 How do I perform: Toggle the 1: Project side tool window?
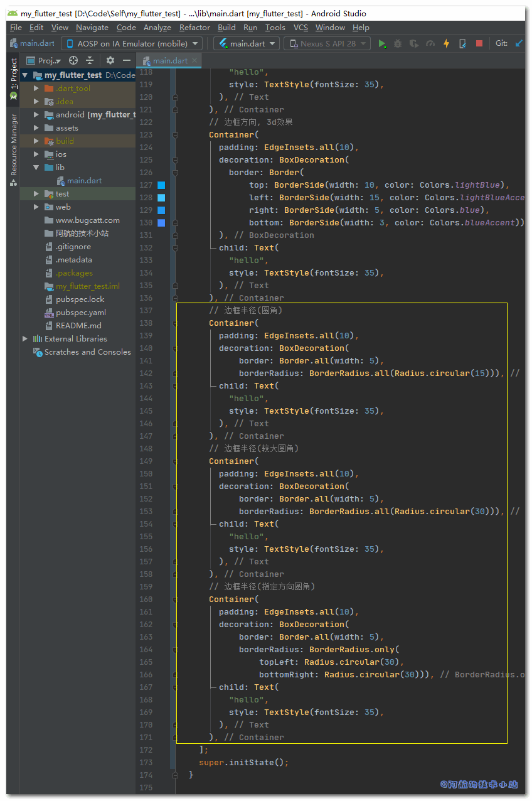tap(14, 79)
